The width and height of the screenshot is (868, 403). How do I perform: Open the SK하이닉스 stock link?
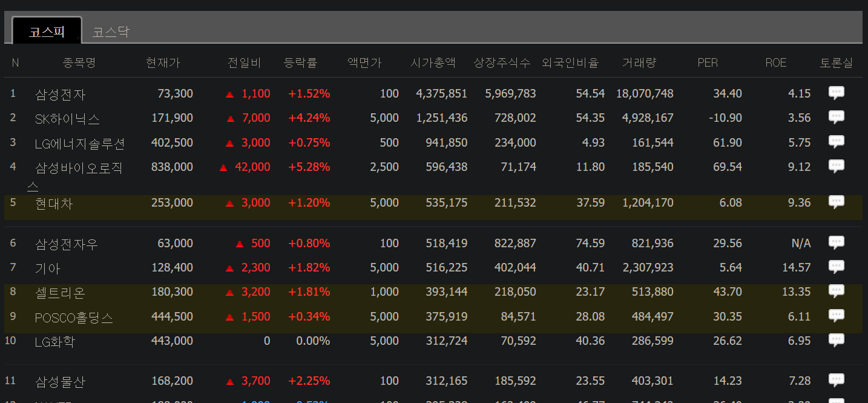click(68, 119)
